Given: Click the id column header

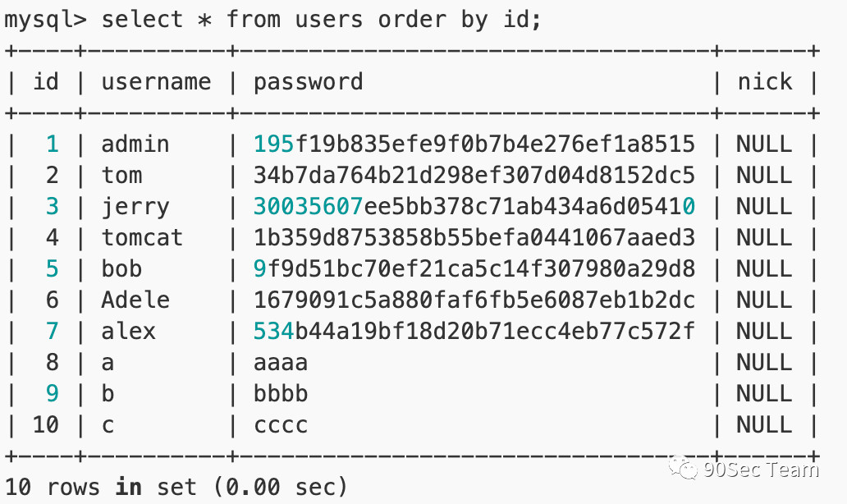Looking at the screenshot, I should pos(46,81).
